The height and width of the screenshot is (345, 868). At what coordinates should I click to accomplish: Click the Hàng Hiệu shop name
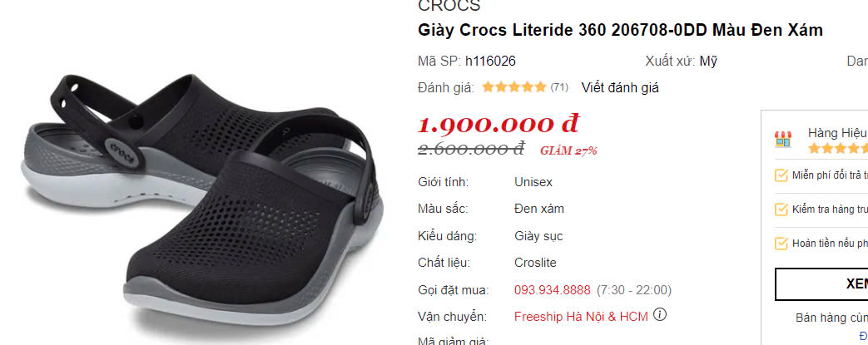(x=837, y=133)
